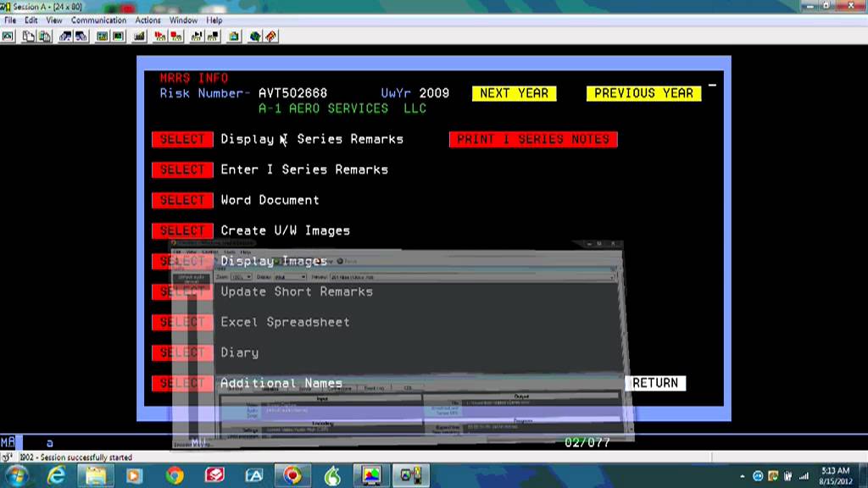Image resolution: width=868 pixels, height=488 pixels.
Task: Click the Send File to Host icon
Action: (65, 36)
